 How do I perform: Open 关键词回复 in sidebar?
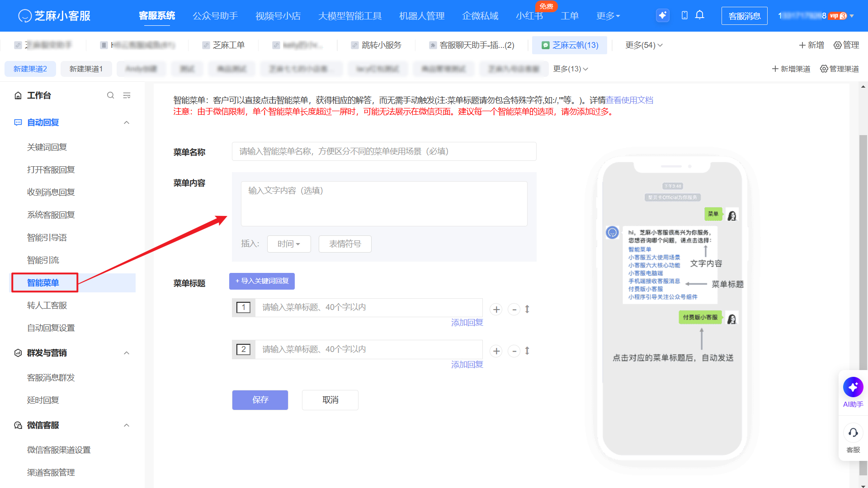[47, 147]
